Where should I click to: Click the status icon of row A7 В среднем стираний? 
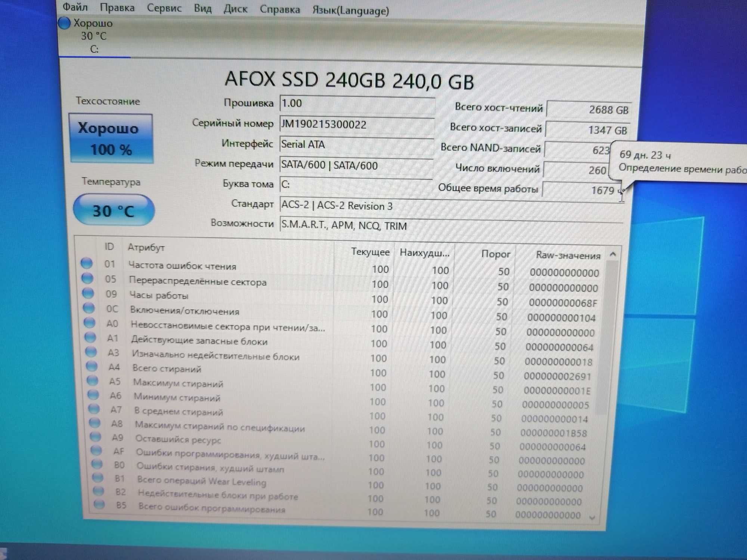click(x=94, y=409)
